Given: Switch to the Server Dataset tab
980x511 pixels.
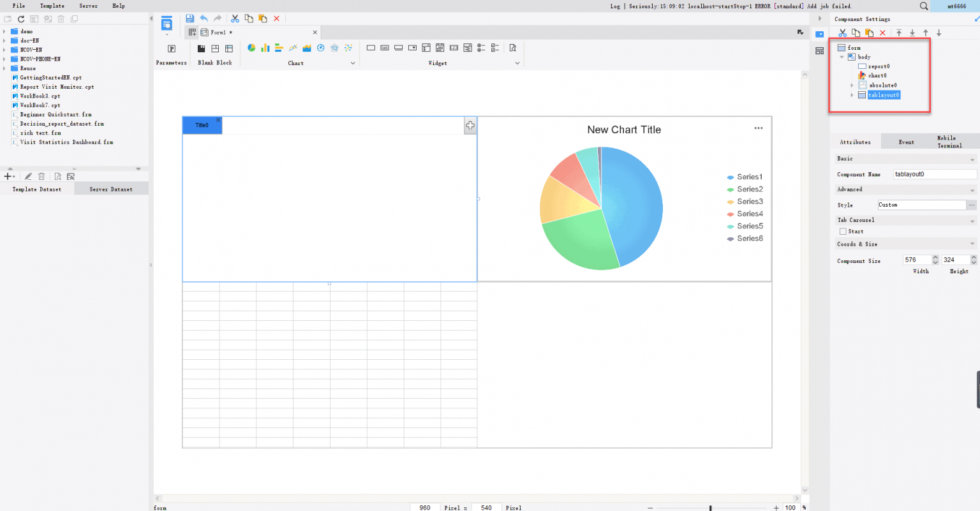Looking at the screenshot, I should [x=111, y=188].
